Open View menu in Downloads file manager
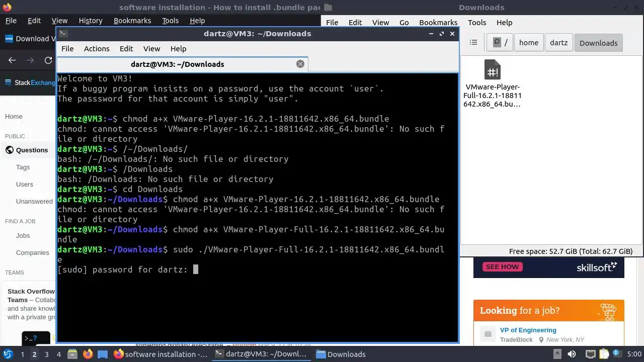 click(380, 23)
